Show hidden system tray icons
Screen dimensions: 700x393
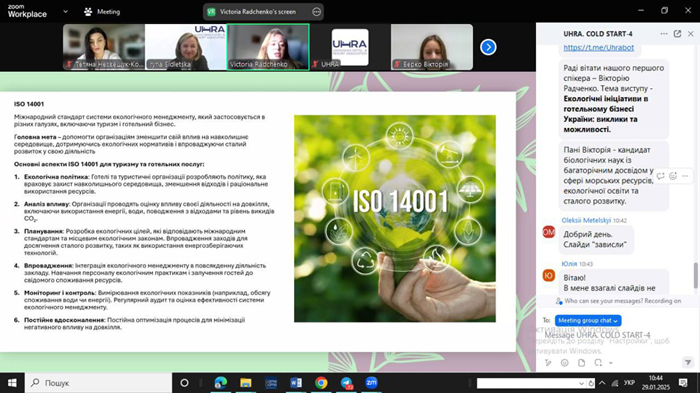(602, 383)
